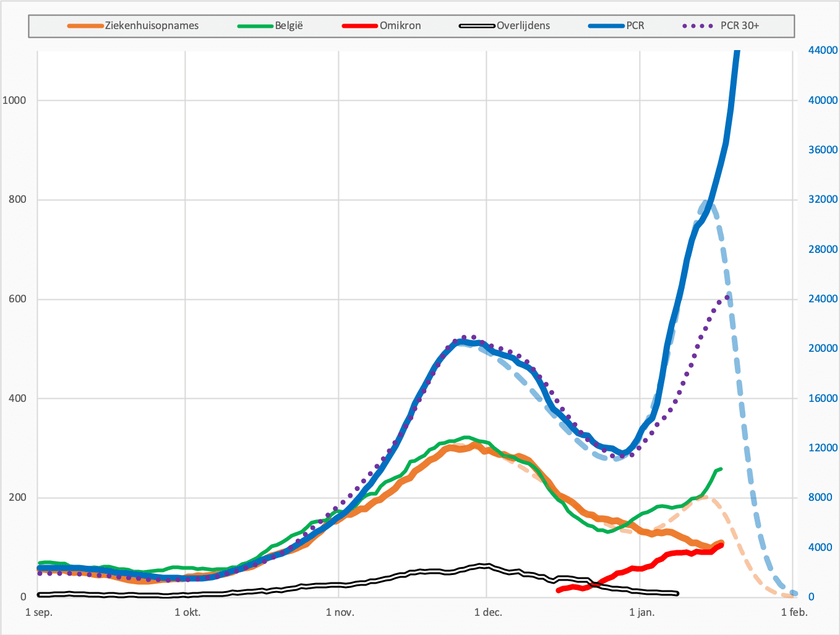Click the 12000 right axis value
840x635 pixels.
pyautogui.click(x=823, y=448)
